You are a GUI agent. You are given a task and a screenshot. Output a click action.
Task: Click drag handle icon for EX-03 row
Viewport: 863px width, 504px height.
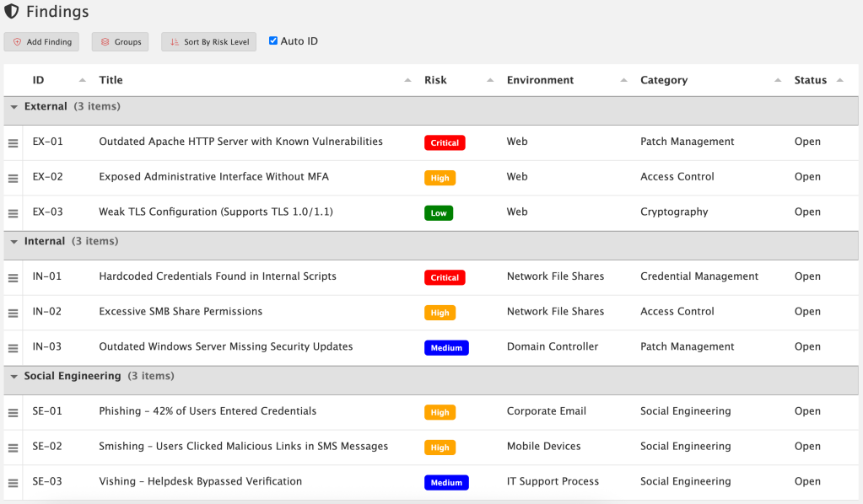[x=13, y=213]
